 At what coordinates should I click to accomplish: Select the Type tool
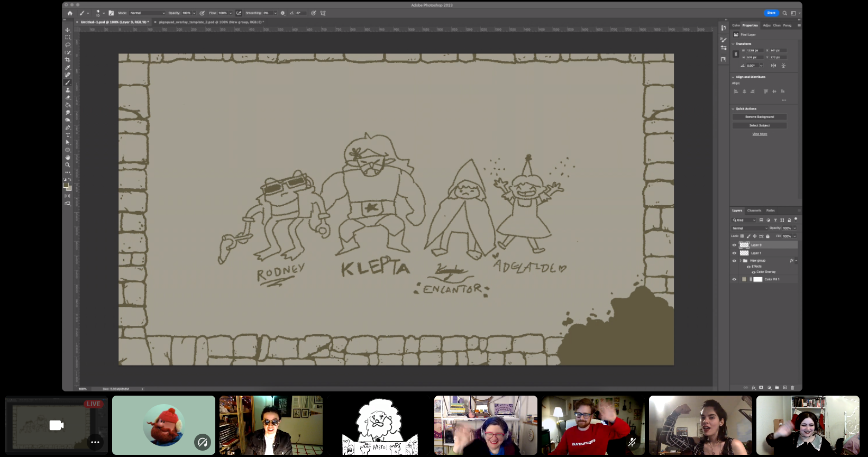click(x=68, y=135)
